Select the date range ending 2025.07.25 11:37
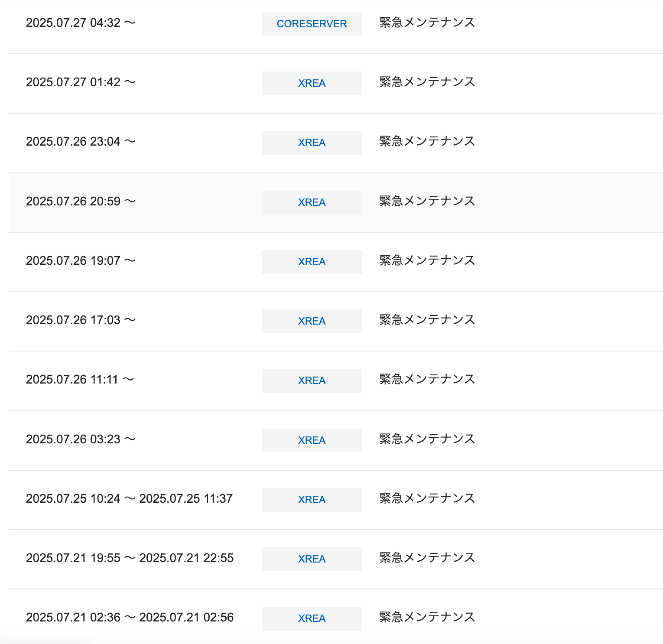Screen dimensions: 663x644 130,498
